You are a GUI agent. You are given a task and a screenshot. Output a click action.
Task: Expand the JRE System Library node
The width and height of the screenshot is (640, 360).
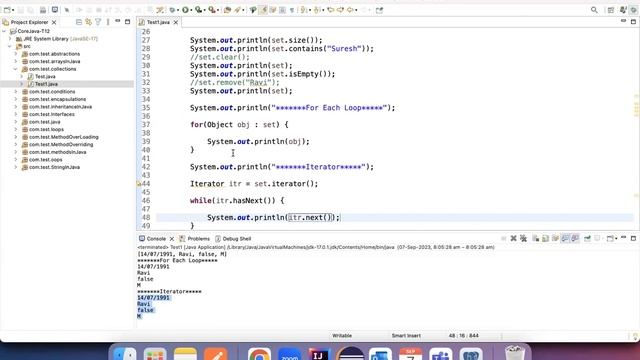pyautogui.click(x=10, y=39)
